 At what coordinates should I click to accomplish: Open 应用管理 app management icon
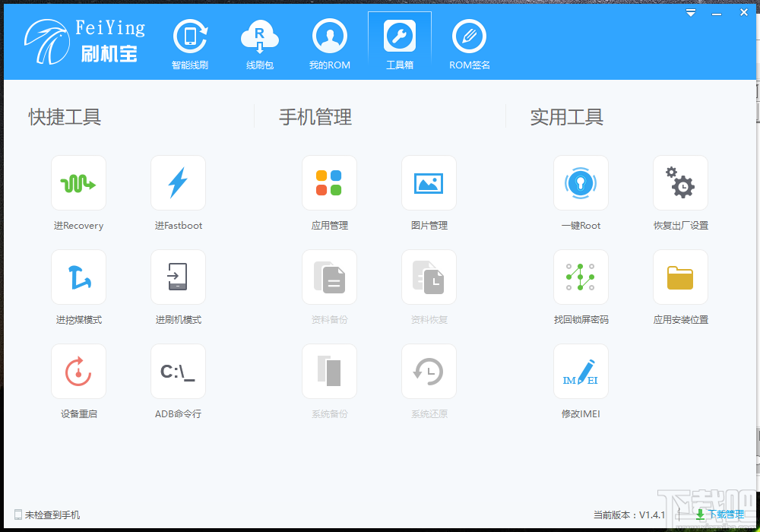(329, 182)
